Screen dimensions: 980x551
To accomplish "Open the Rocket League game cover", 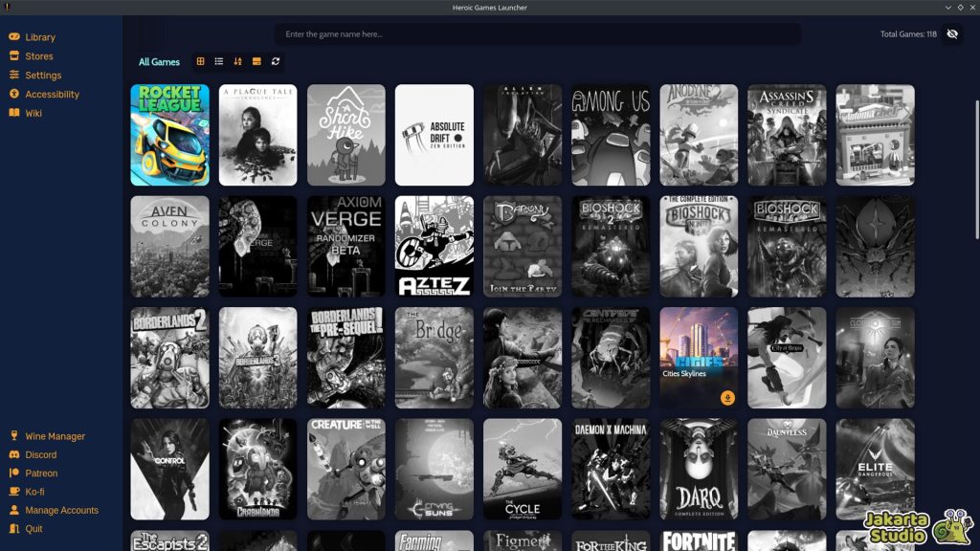I will point(169,135).
